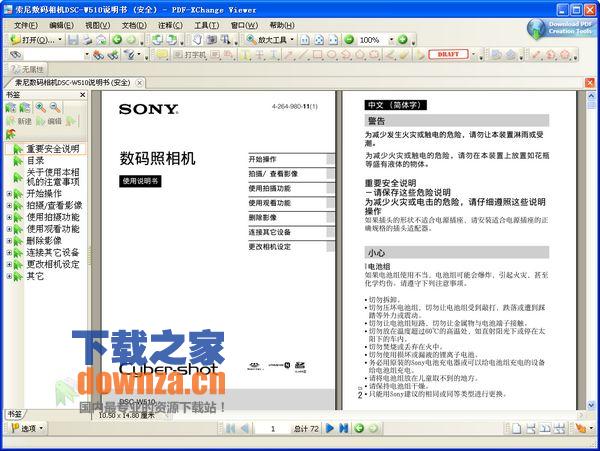Go to next page blue arrow
Viewport: 600px width, 451px height.
(330, 428)
